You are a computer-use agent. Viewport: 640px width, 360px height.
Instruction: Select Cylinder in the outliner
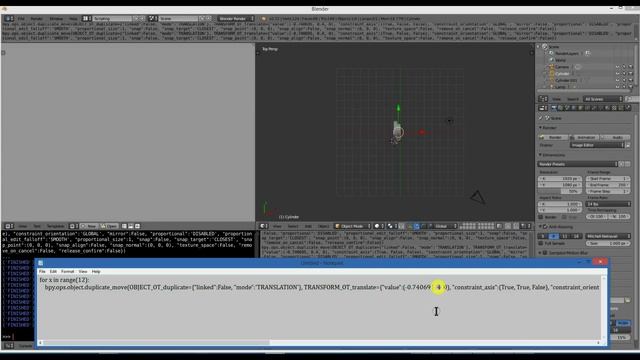562,74
